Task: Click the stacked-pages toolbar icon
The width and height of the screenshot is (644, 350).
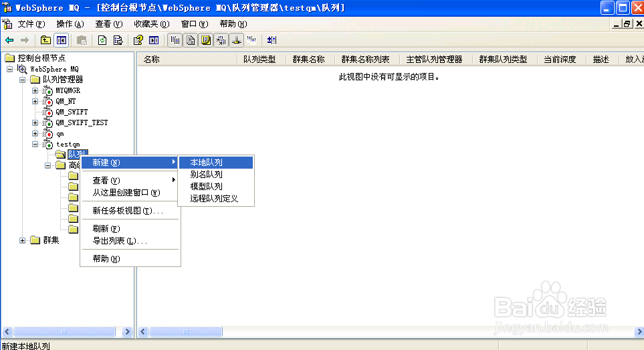Action: pyautogui.click(x=191, y=40)
